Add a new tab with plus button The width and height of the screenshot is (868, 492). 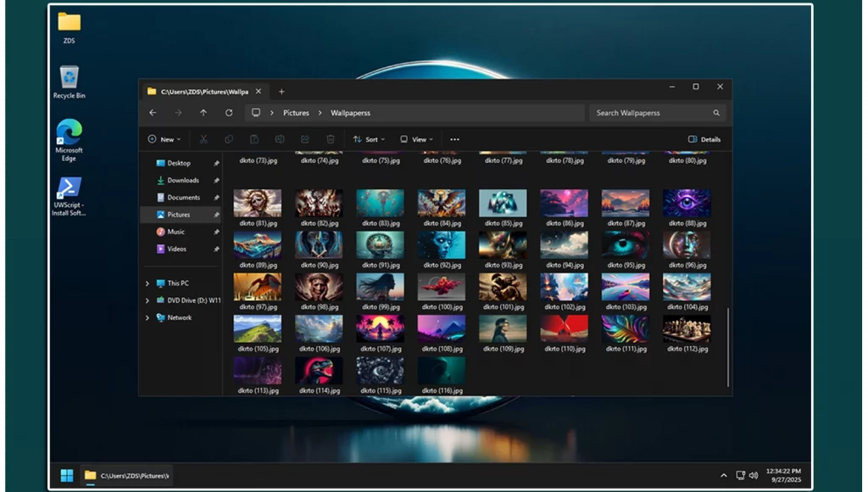click(x=281, y=92)
